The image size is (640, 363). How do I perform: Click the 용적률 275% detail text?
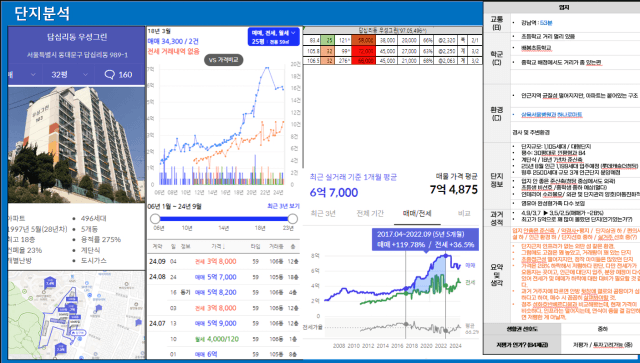click(x=101, y=239)
